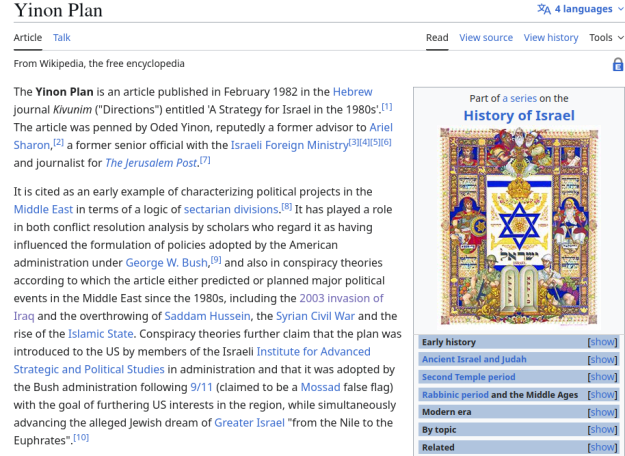Jump to citation [7]
The width and height of the screenshot is (625, 456).
205,160
